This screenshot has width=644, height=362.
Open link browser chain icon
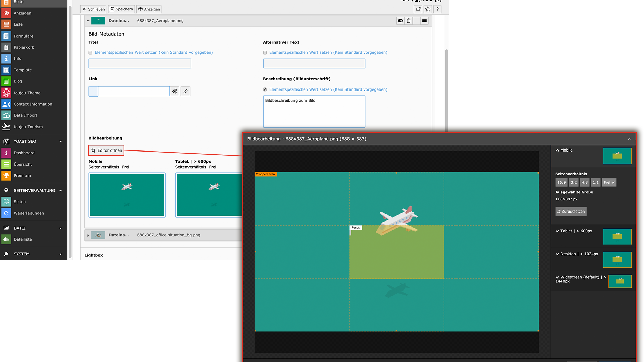185,91
